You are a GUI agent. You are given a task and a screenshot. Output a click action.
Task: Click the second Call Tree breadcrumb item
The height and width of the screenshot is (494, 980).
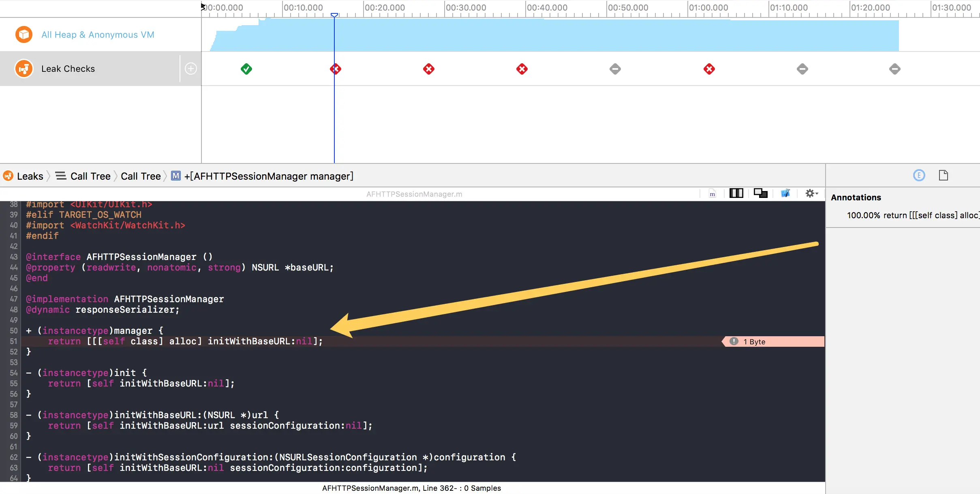(x=141, y=176)
